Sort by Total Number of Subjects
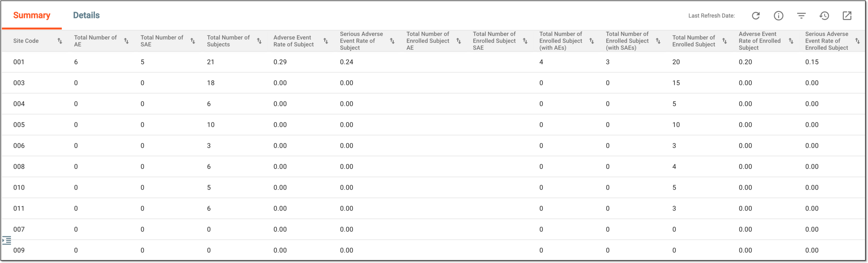The width and height of the screenshot is (868, 263). pos(259,41)
